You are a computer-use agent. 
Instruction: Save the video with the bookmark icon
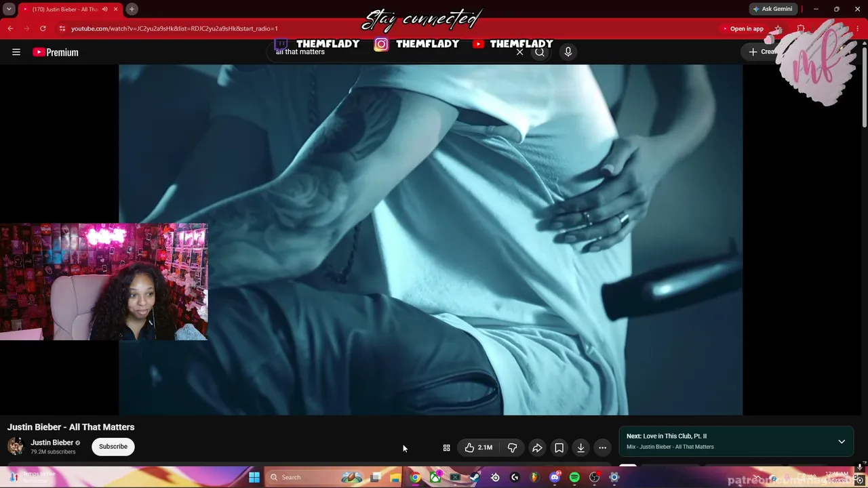(x=559, y=447)
